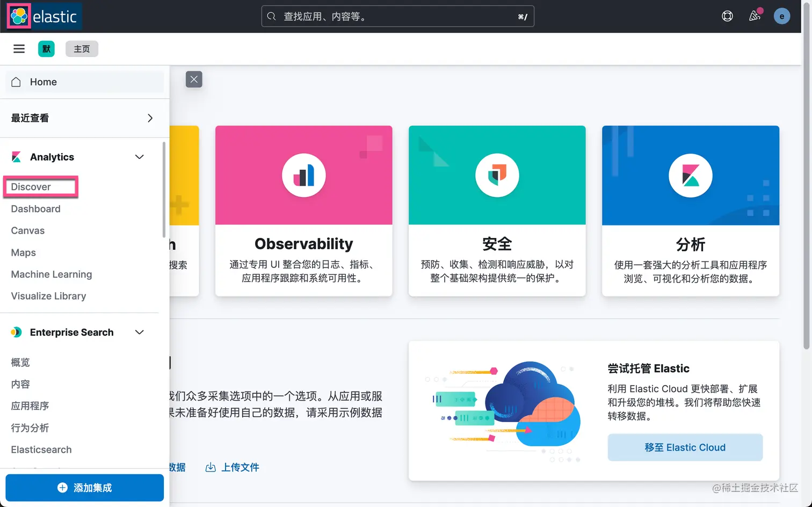Click the upload file icon
Image resolution: width=812 pixels, height=507 pixels.
tap(211, 467)
